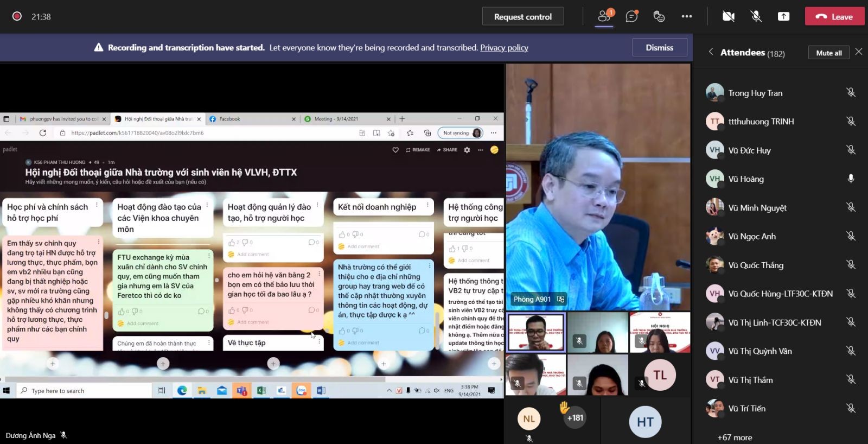This screenshot has height=444, width=868.
Task: Open the reactions and raise hand icon
Action: coord(659,16)
